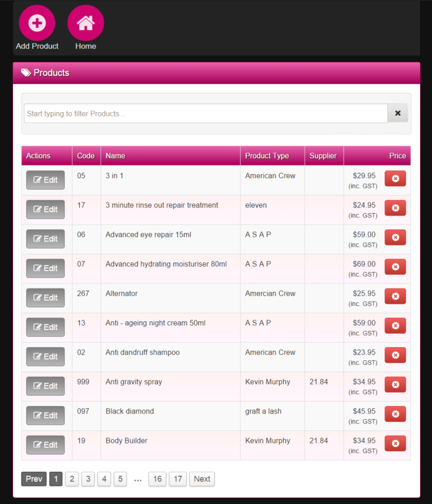The image size is (432, 504).
Task: Delete the Black diamond product
Action: pyautogui.click(x=395, y=414)
